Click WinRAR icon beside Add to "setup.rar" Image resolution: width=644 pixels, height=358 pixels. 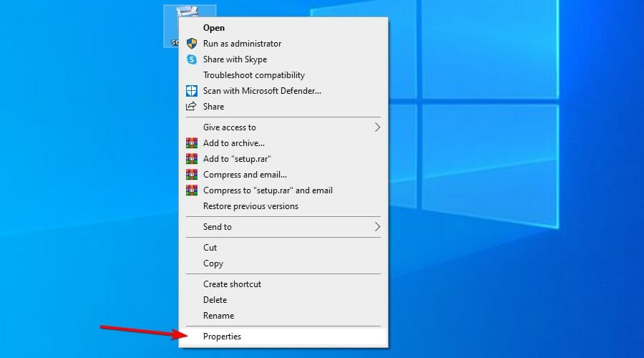[191, 159]
